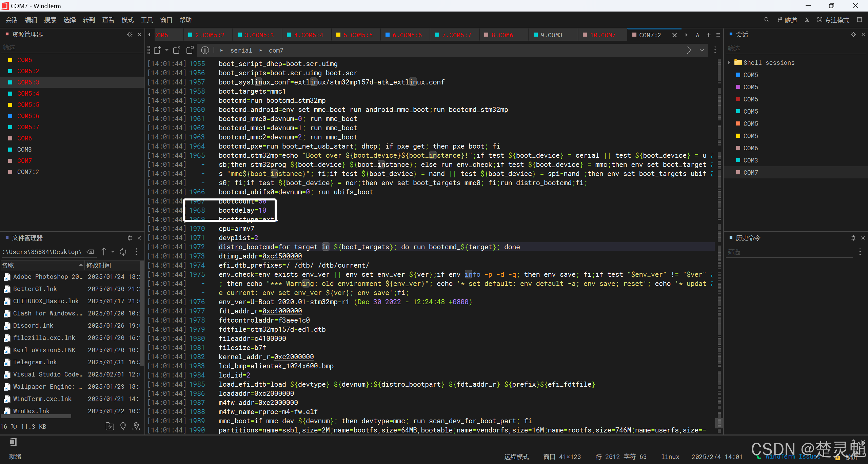Expand address bar history chevron down
The height and width of the screenshot is (464, 868).
click(x=702, y=51)
